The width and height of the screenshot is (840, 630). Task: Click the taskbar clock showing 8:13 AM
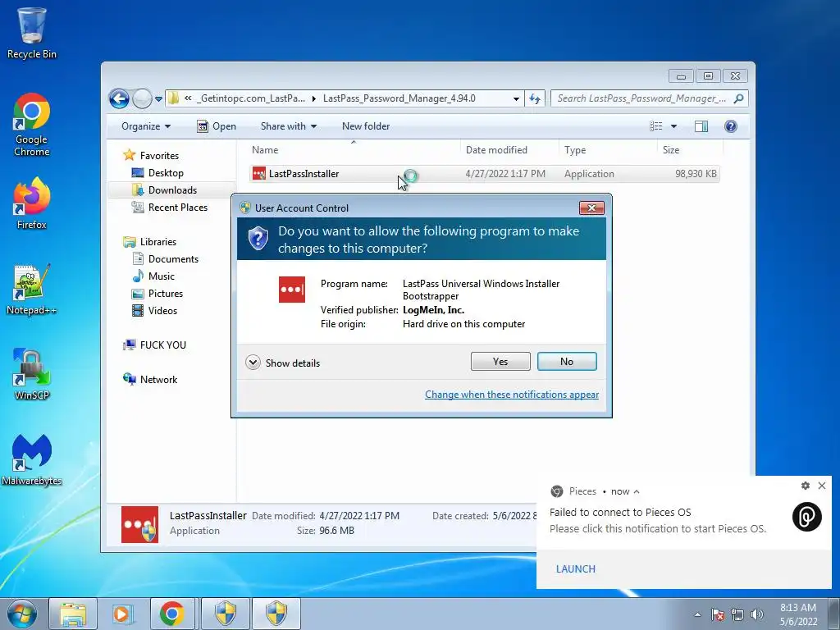[798, 614]
